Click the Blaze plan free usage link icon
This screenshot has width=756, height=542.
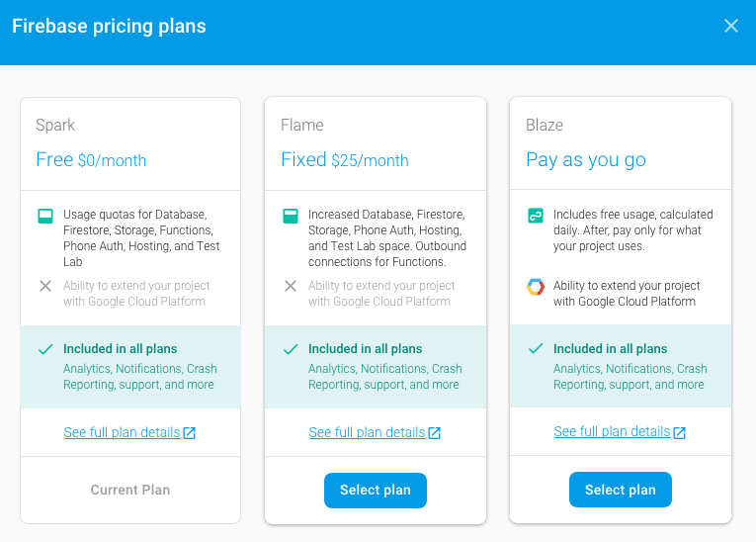coord(535,216)
